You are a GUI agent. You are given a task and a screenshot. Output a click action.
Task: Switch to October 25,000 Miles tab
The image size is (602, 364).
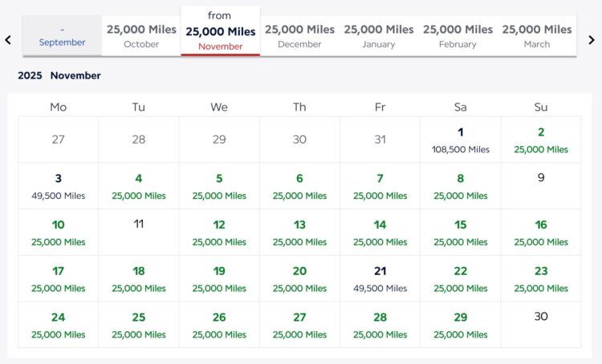tap(141, 36)
